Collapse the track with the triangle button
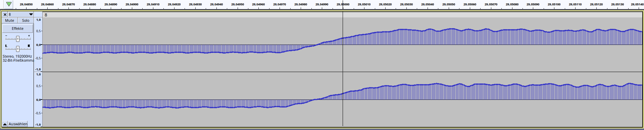Image resolution: width=644 pixels, height=130 pixels. click(x=5, y=124)
